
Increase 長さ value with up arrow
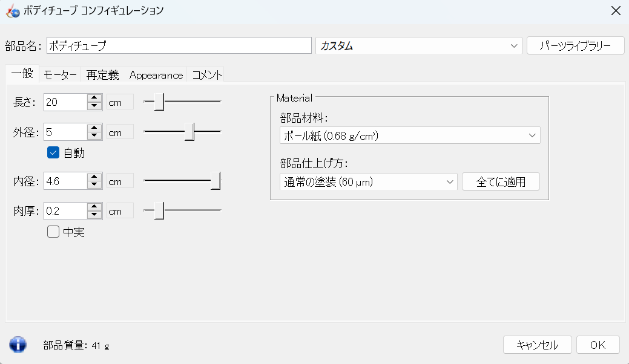[93, 99]
